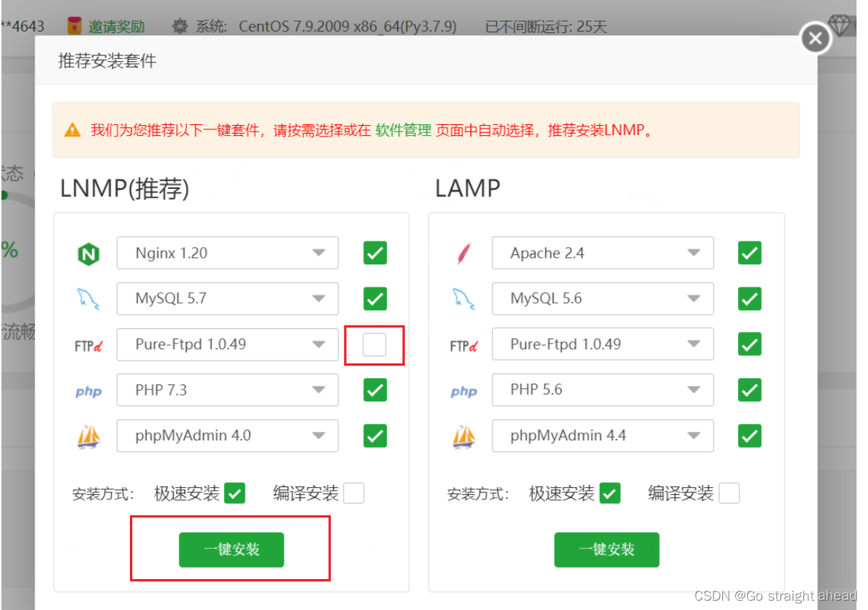Click the Nginx logo icon in LNMP
The height and width of the screenshot is (610, 868).
[88, 254]
